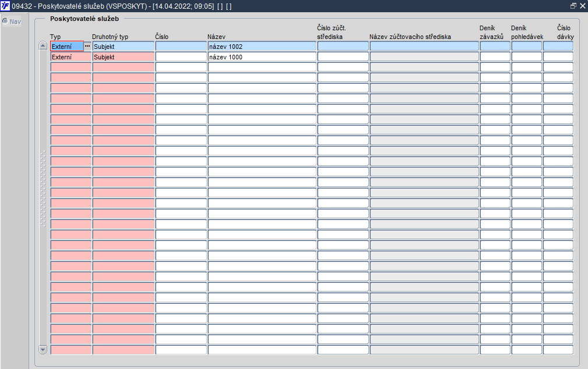Click scroll down arrow of the records list
588x369 pixels.
pyautogui.click(x=43, y=350)
